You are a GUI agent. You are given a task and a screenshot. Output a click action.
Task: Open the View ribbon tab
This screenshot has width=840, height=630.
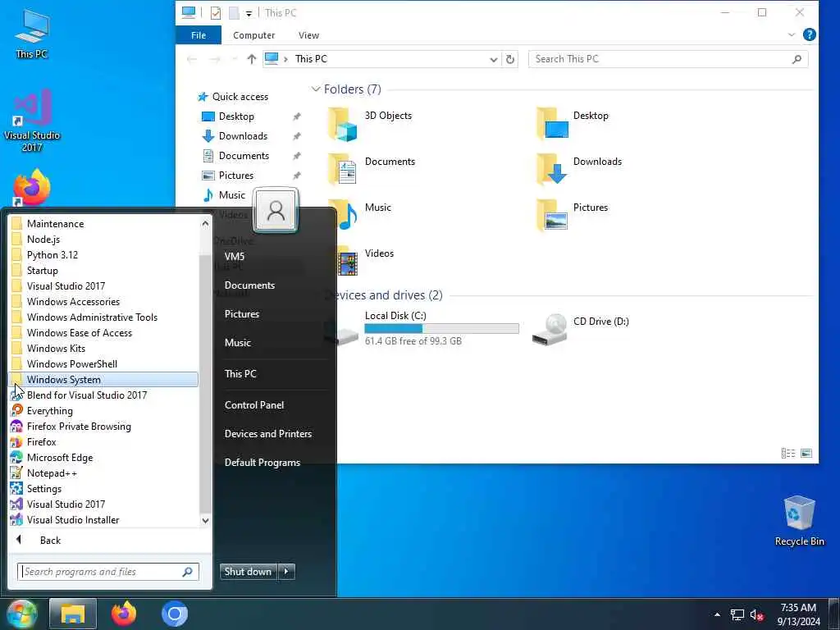308,35
